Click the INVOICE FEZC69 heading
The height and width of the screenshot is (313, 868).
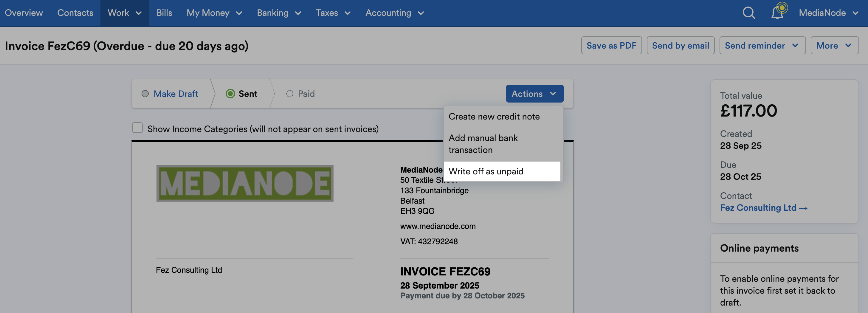pos(445,272)
